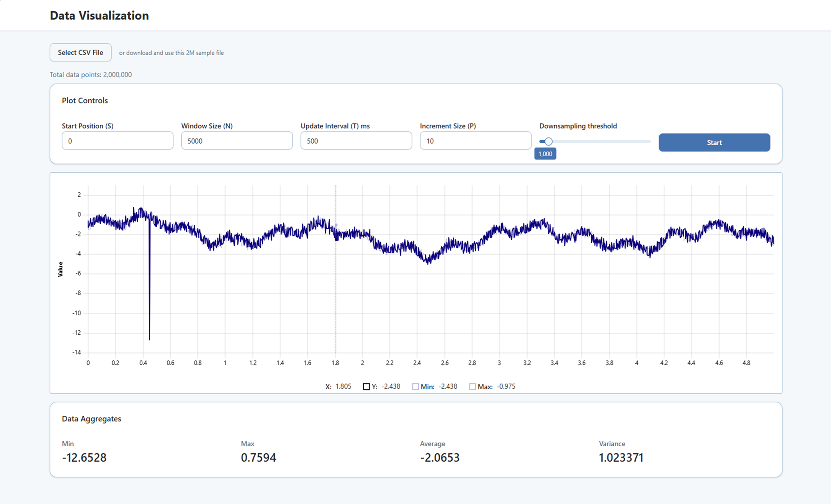Image resolution: width=831 pixels, height=504 pixels.
Task: Click the Max aggregate value 0.7594
Action: [258, 458]
